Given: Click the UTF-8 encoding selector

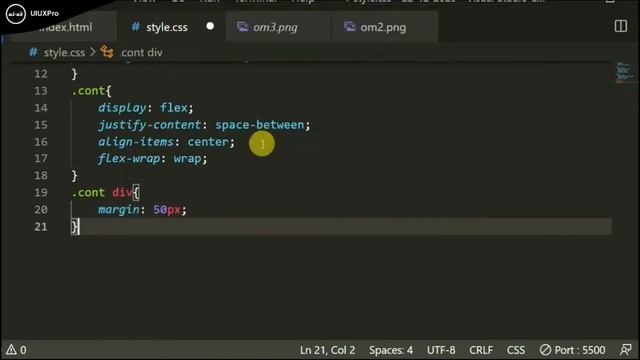Looking at the screenshot, I should click(441, 350).
